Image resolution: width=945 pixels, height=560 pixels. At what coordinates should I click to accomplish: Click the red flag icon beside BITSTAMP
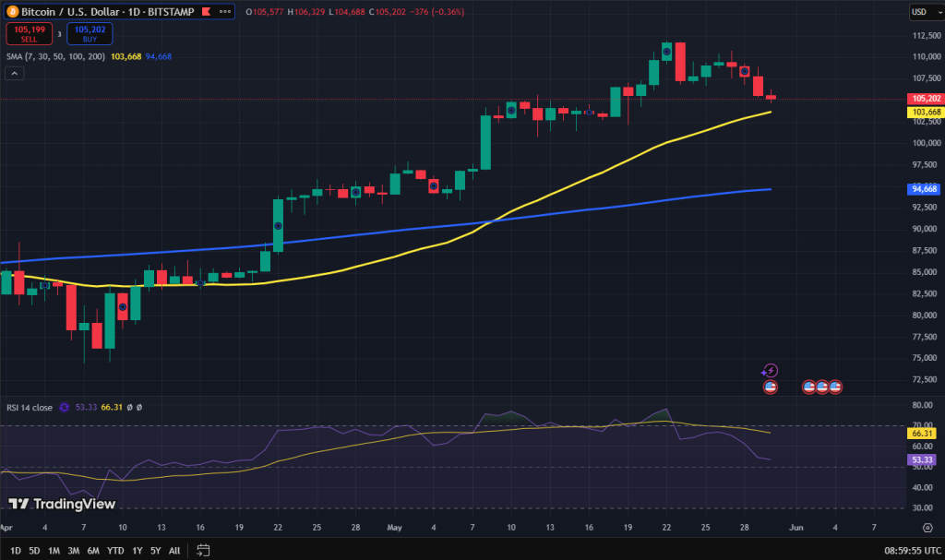point(206,11)
